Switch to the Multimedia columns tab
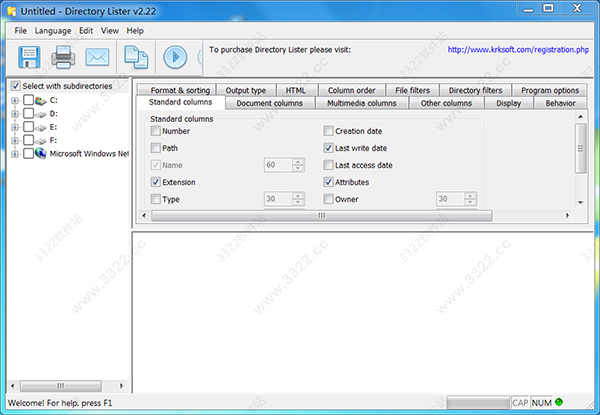Viewport: 600px width, 415px height. click(362, 103)
